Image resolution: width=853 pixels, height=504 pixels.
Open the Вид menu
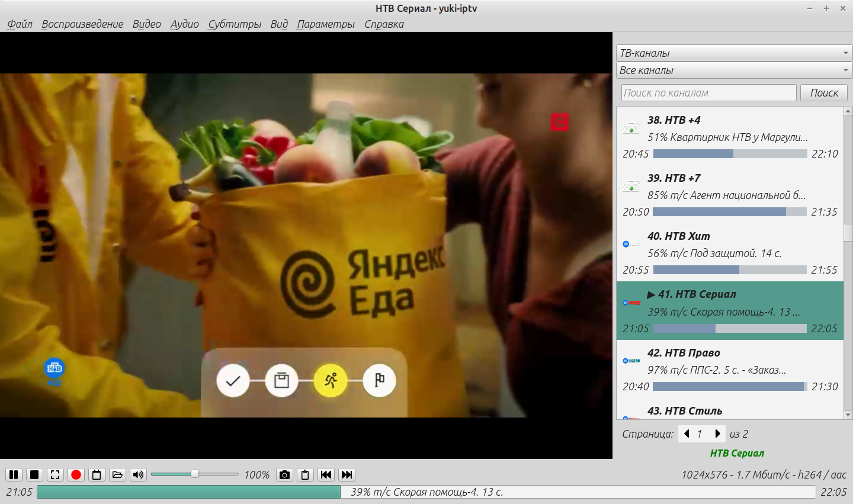click(279, 24)
